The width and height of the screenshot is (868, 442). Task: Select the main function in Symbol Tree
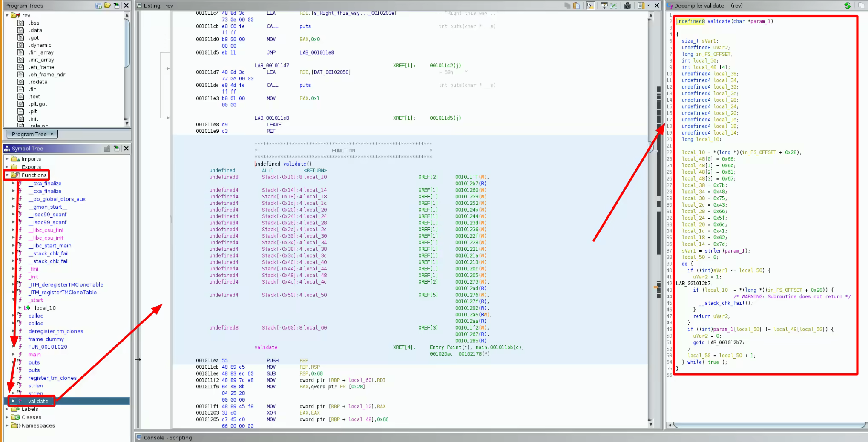34,355
